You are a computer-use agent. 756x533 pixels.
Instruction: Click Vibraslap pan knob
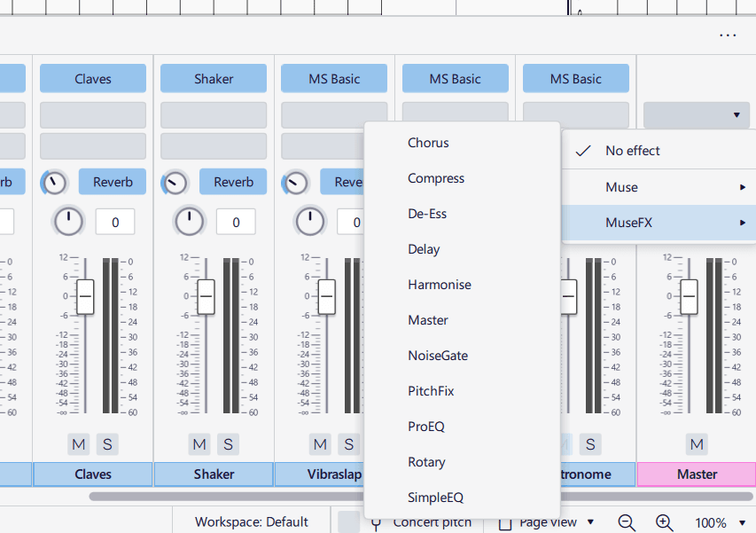click(x=309, y=222)
